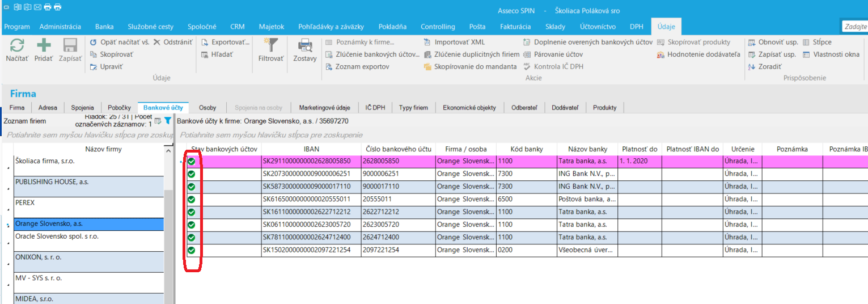Click into the Zadajte search box
Screen dimensions: 868x304
click(x=855, y=27)
